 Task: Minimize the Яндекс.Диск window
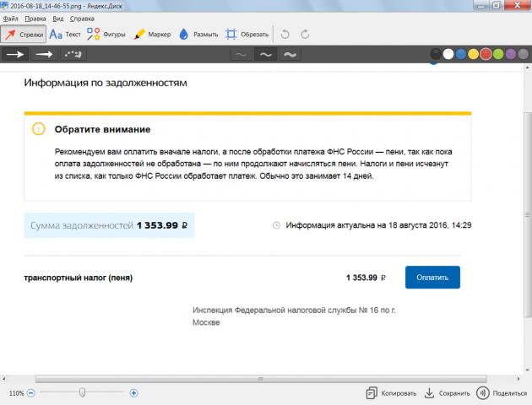tap(482, 5)
